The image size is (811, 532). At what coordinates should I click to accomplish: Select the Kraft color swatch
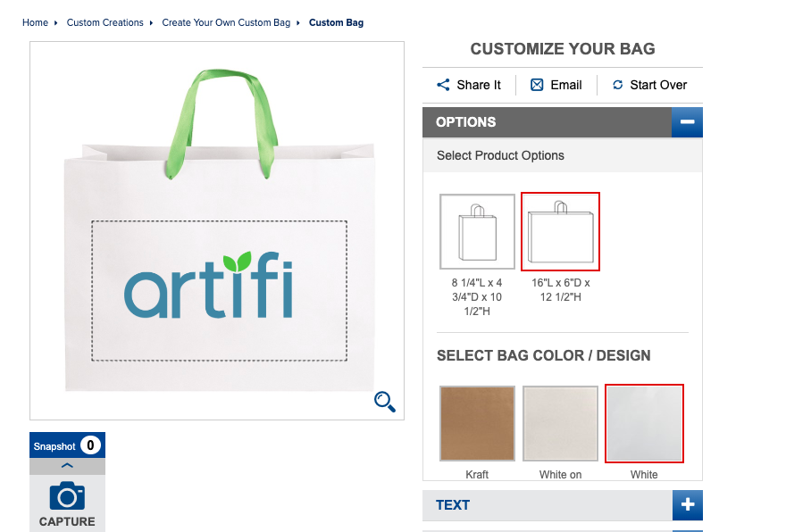tap(476, 422)
